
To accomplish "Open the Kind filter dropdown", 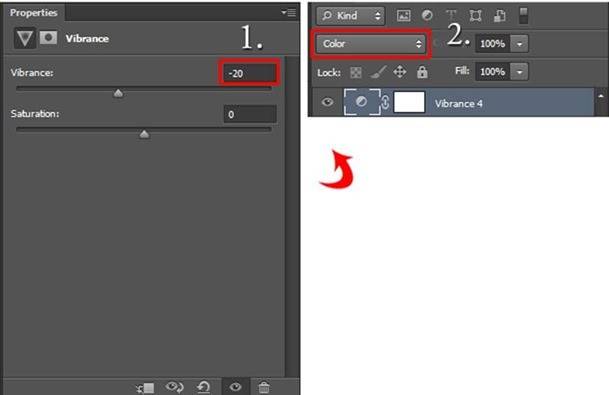I will [x=350, y=16].
